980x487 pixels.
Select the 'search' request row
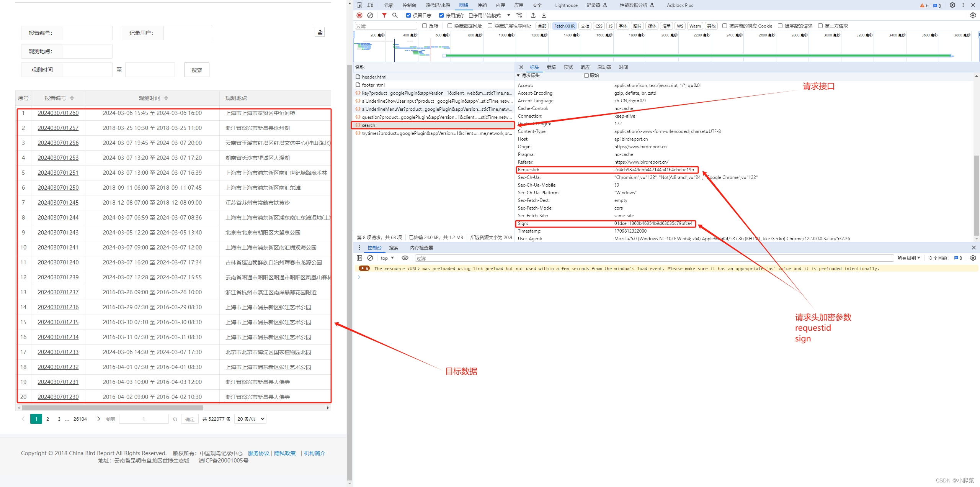click(433, 125)
